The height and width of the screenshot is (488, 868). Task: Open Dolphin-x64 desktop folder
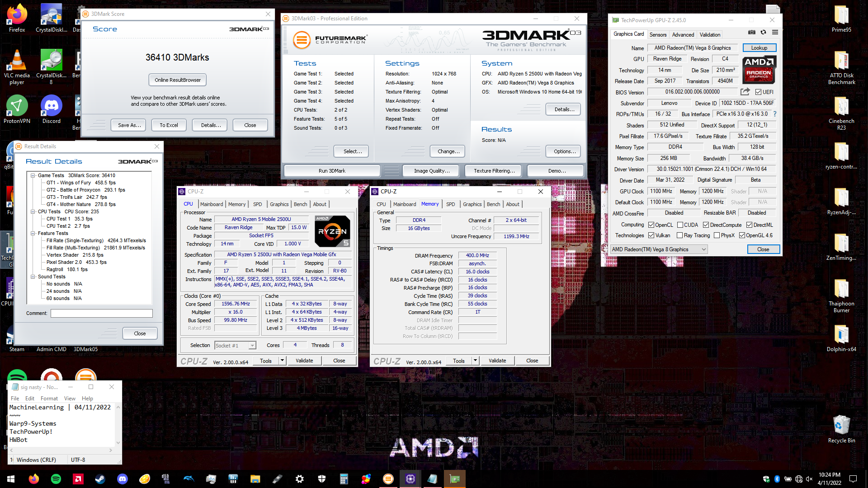tap(841, 338)
